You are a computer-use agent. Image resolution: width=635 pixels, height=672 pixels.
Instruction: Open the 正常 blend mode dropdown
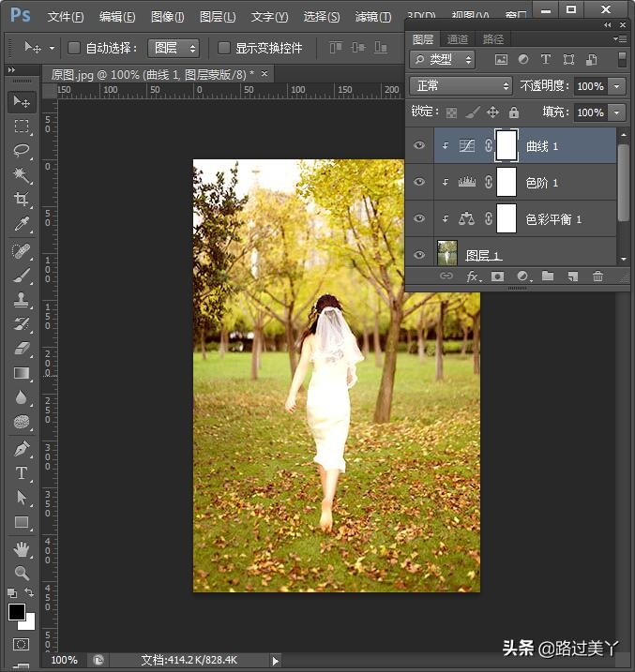tap(461, 86)
